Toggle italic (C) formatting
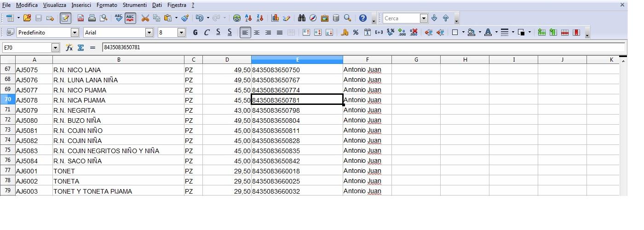644x230 pixels. click(x=207, y=32)
